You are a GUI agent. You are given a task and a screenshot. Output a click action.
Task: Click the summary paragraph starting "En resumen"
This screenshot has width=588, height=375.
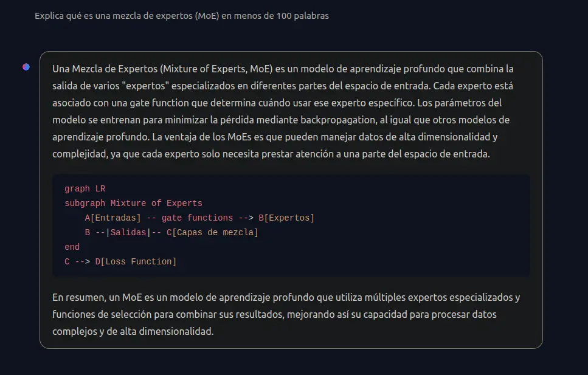click(x=286, y=314)
